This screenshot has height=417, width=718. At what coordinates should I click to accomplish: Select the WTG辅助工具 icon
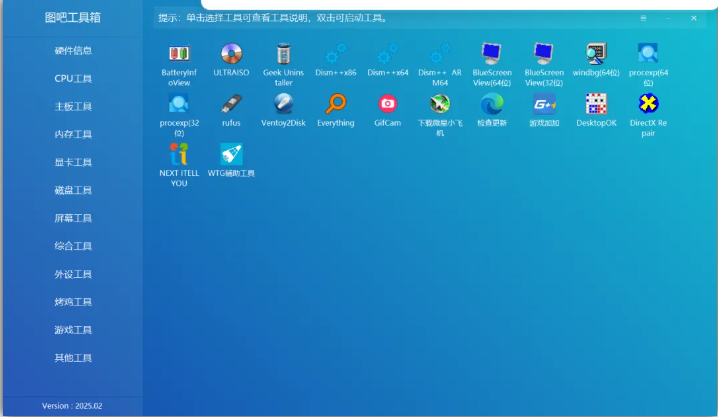pos(231,154)
